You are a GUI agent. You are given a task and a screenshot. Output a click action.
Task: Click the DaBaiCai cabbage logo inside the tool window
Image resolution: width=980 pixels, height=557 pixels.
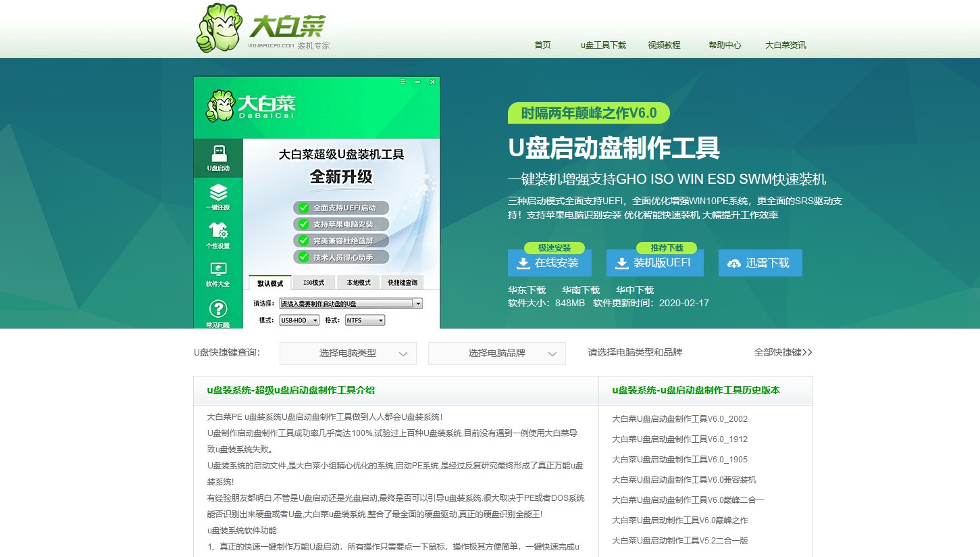pyautogui.click(x=222, y=107)
